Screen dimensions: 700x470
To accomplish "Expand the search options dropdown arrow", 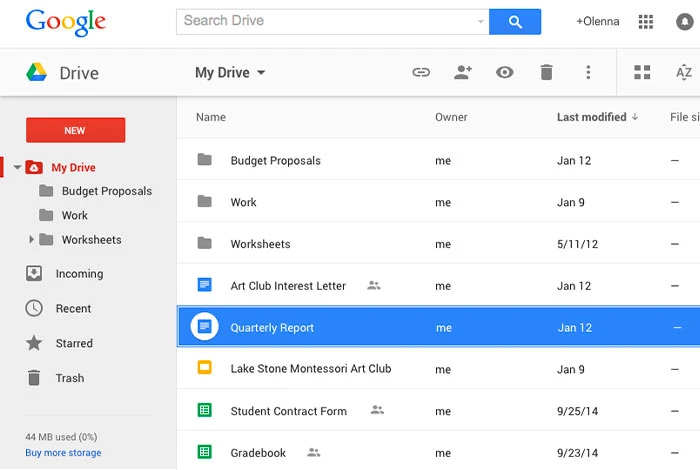I will [480, 21].
